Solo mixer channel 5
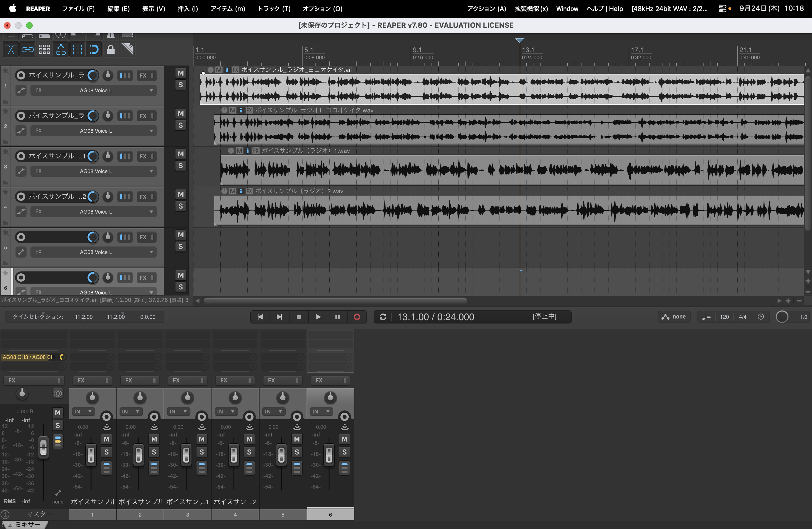The width and height of the screenshot is (812, 529). (297, 452)
